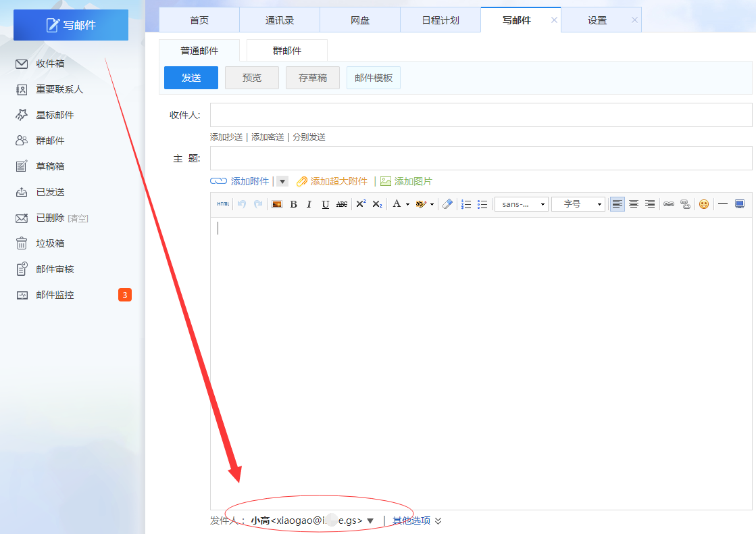Toggle bold text formatting
The width and height of the screenshot is (756, 534).
[293, 204]
